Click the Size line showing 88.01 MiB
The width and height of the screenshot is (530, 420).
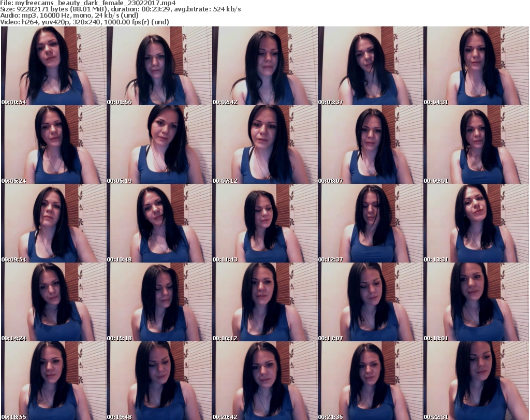pyautogui.click(x=120, y=9)
